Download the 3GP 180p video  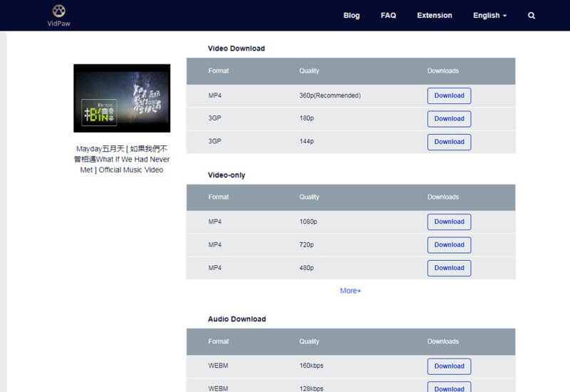pos(450,119)
